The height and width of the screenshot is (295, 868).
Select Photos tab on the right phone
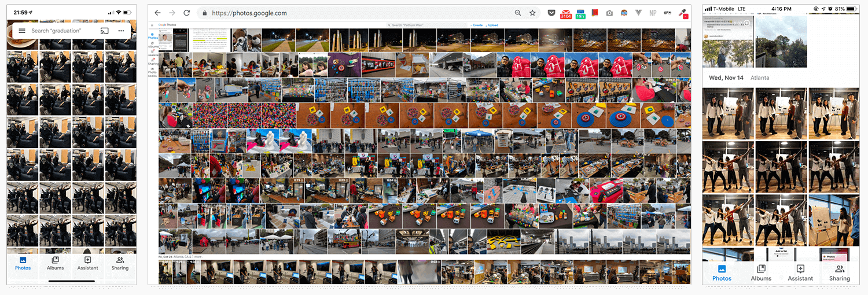click(722, 273)
